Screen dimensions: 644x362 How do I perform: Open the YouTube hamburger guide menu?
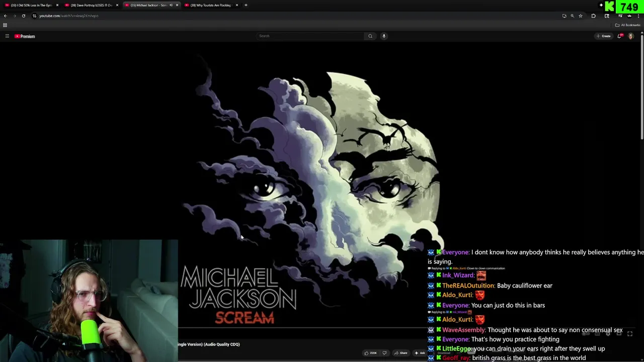[x=7, y=36]
